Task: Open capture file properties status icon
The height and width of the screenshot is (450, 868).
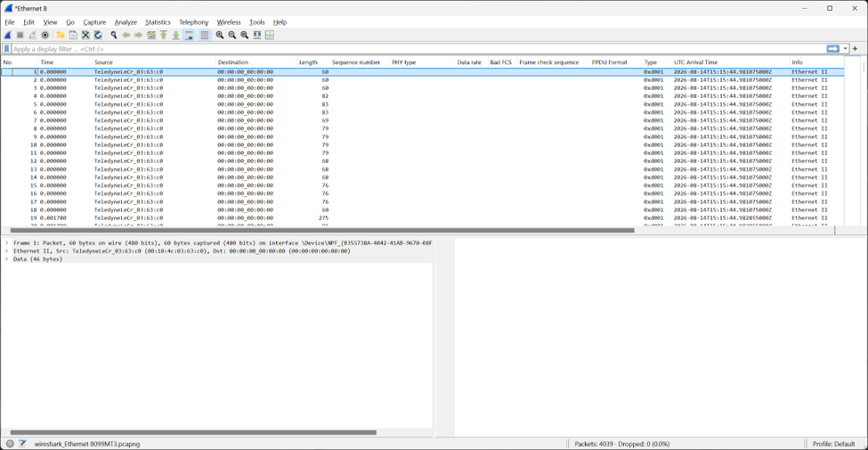Action: coord(22,444)
